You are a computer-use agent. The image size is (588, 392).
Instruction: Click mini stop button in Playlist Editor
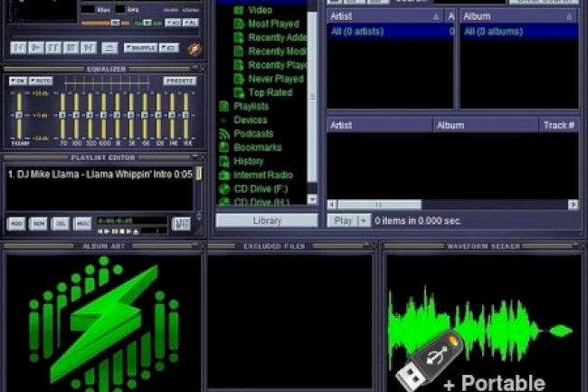[121, 232]
